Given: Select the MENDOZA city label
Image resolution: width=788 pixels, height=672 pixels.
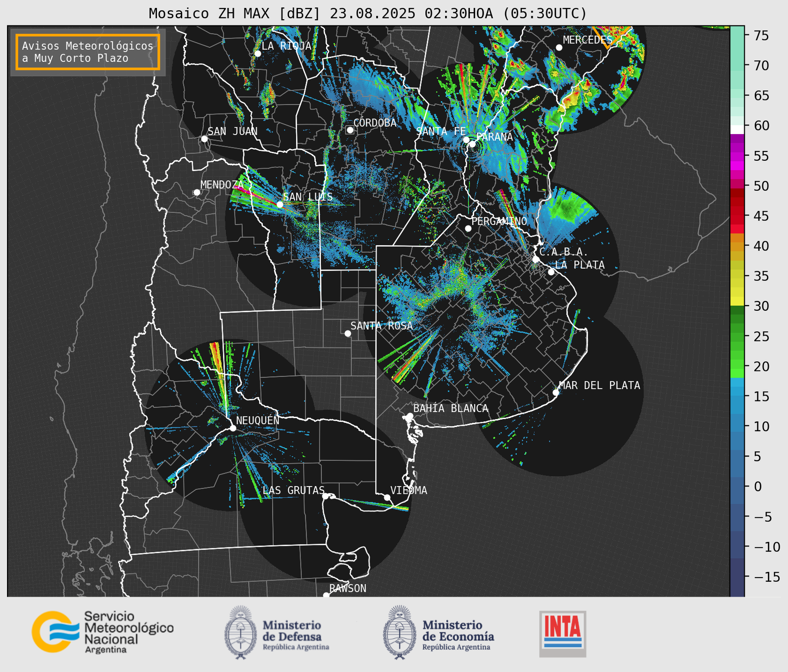Looking at the screenshot, I should tap(222, 185).
